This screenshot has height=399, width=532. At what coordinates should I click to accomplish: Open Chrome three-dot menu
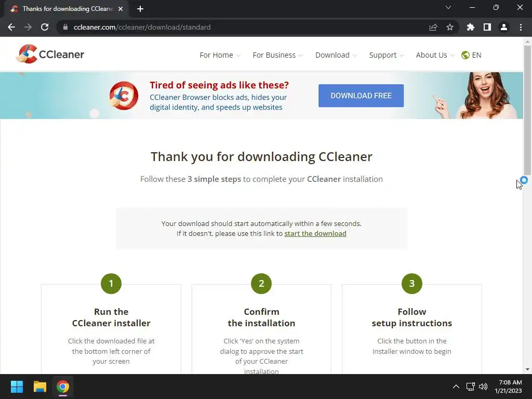(521, 27)
